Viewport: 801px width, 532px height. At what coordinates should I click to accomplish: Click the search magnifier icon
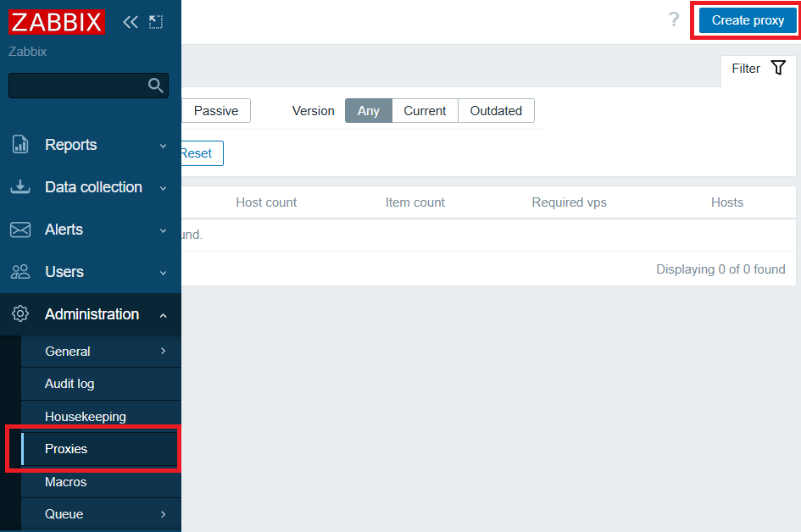155,85
